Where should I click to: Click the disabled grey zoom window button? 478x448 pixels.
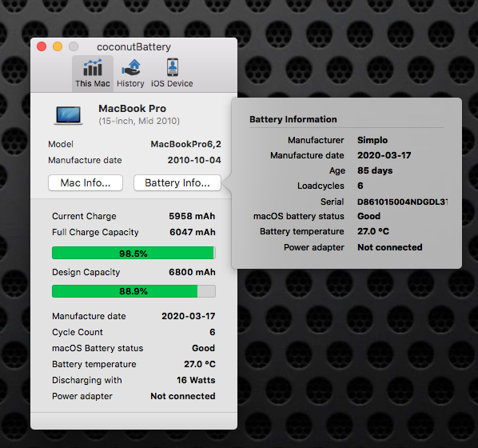[74, 46]
